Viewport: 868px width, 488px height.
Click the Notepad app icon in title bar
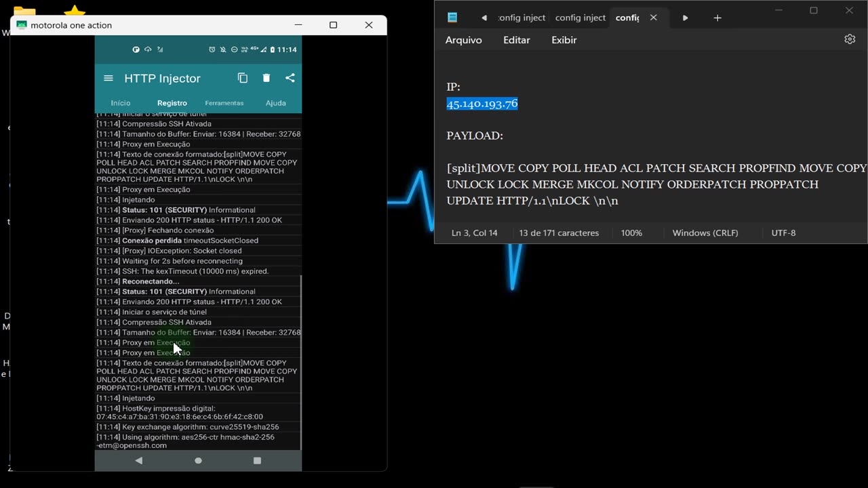[452, 18]
